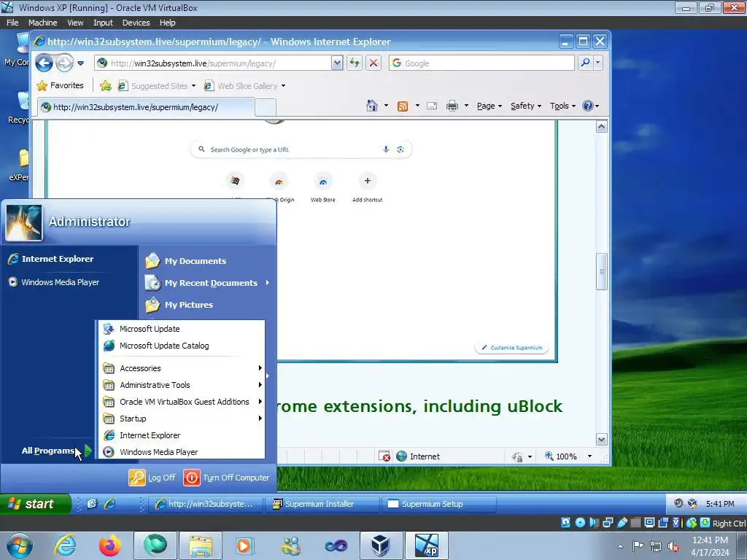The image size is (747, 560).
Task: Click the microphone icon in Supermium search box
Action: (386, 149)
